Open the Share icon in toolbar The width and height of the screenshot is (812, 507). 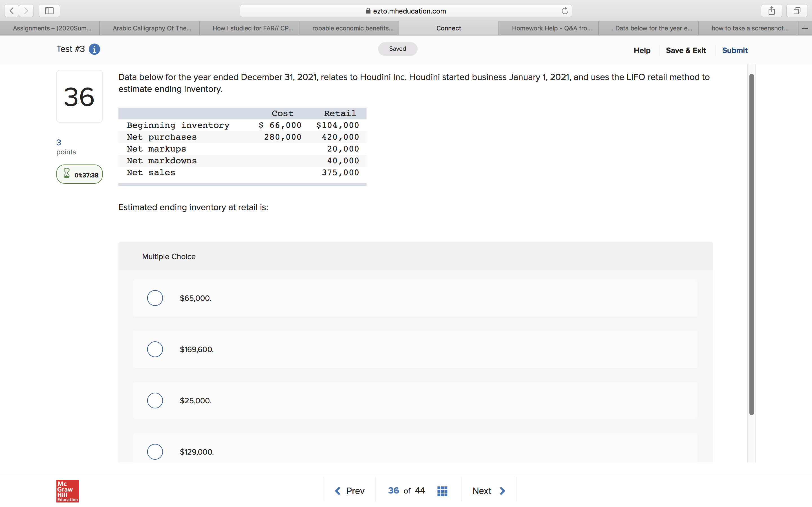[x=771, y=11]
